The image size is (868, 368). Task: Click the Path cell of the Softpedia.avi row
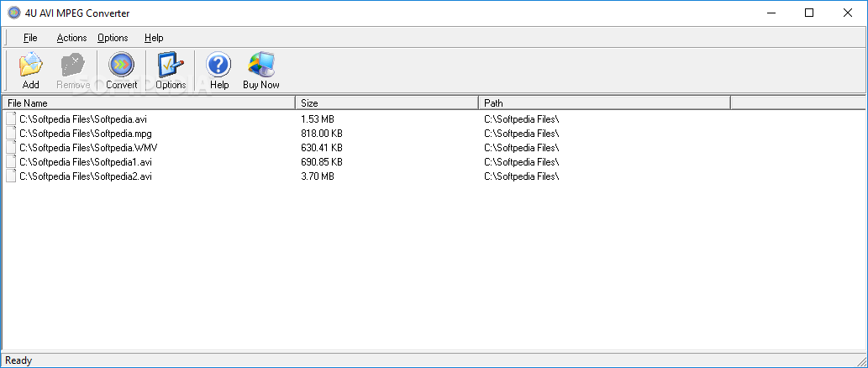[x=522, y=119]
